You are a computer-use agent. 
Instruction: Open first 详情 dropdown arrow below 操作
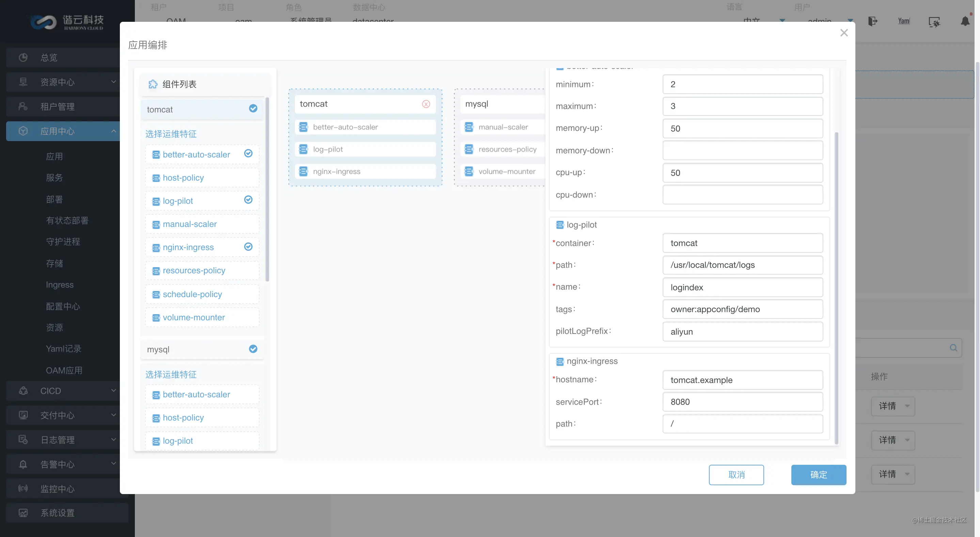point(907,406)
